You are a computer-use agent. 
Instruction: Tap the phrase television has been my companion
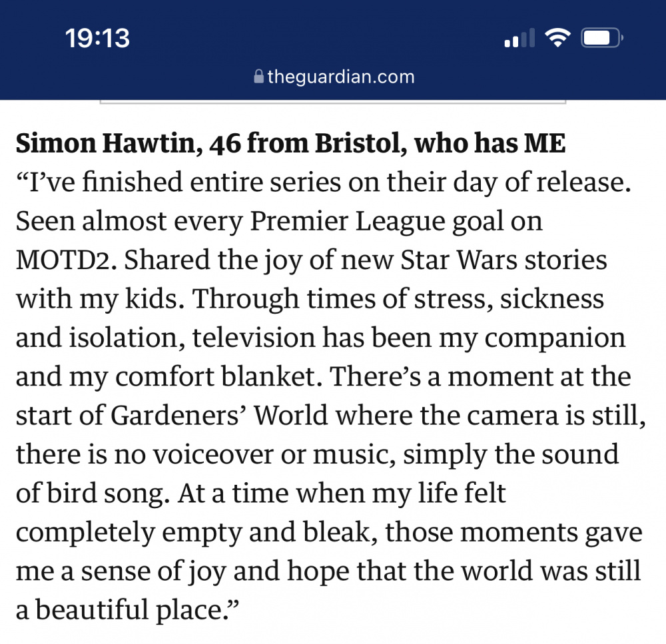click(409, 338)
